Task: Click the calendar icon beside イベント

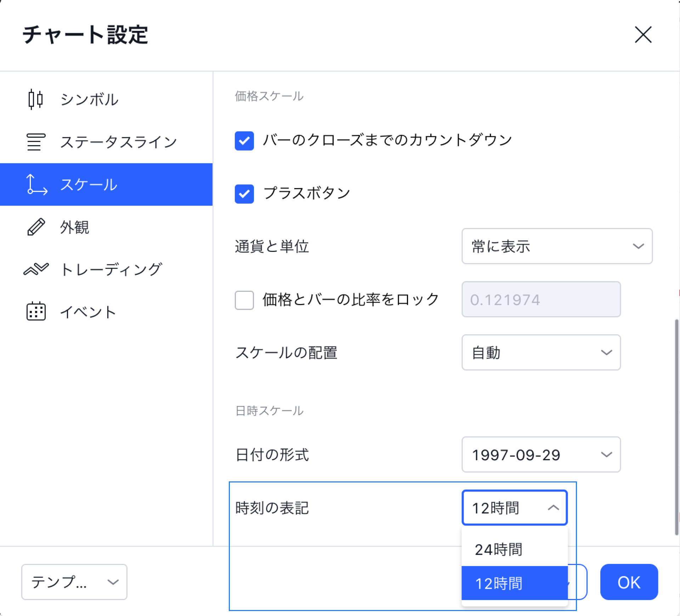Action: tap(36, 312)
